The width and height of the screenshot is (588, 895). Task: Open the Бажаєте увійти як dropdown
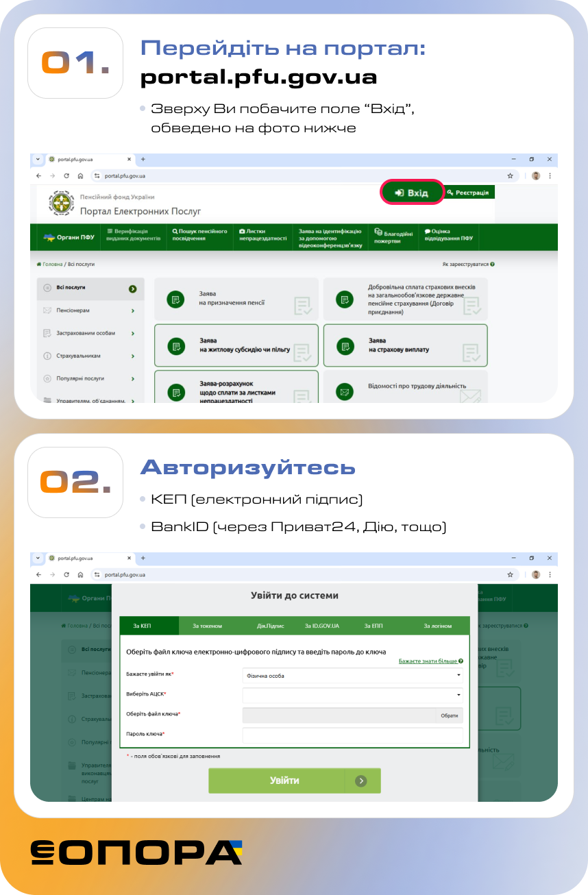(352, 676)
